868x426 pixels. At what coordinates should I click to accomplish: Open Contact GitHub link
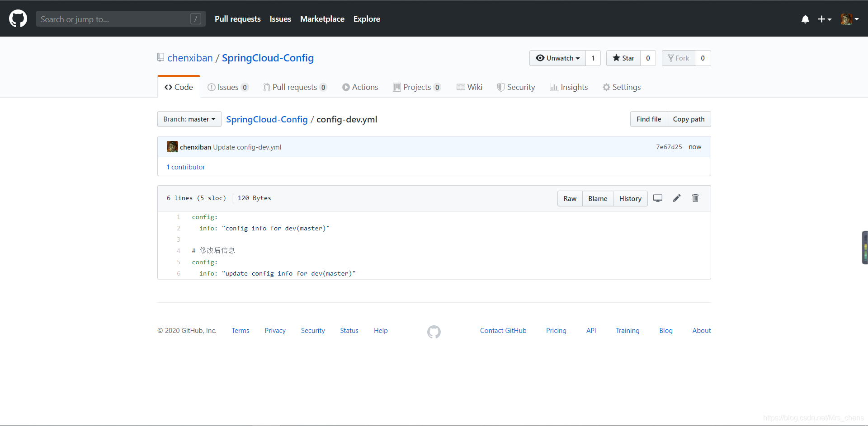click(x=503, y=331)
